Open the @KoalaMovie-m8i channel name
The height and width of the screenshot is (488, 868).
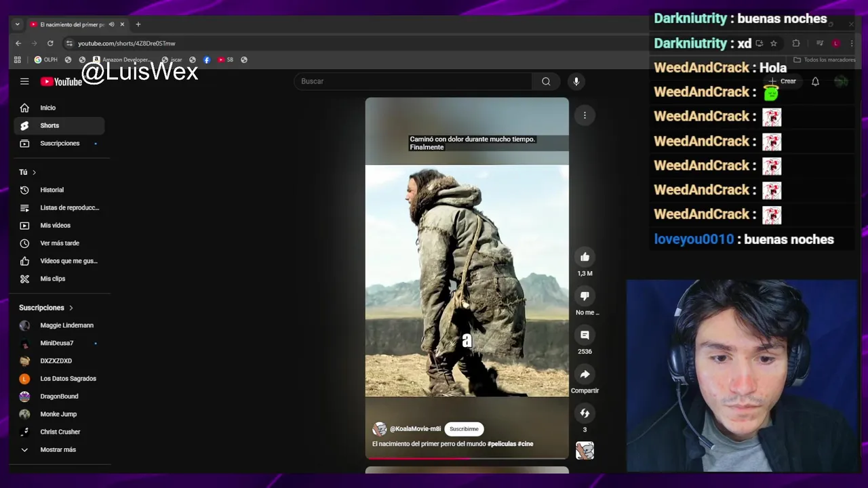tap(415, 429)
